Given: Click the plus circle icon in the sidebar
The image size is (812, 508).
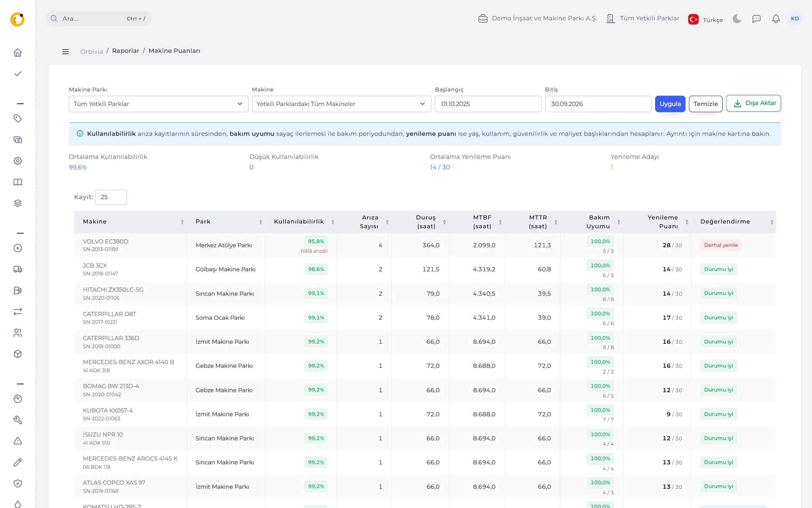Looking at the screenshot, I should [x=18, y=248].
